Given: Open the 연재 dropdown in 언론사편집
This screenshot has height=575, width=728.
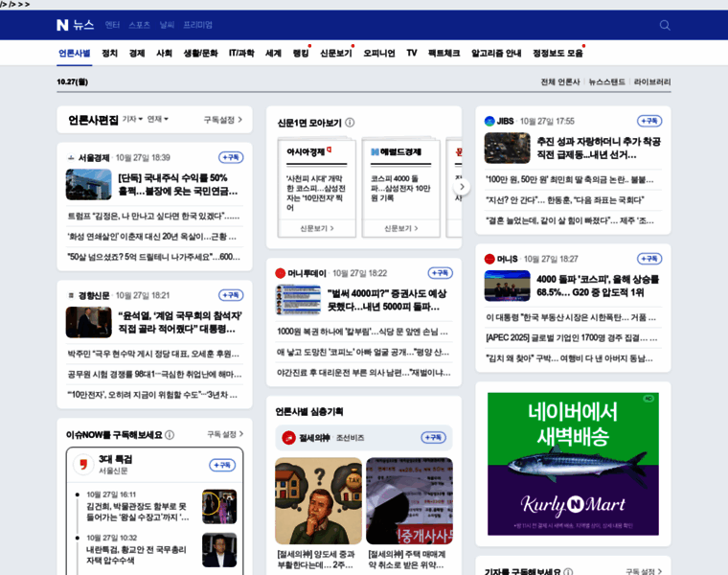Looking at the screenshot, I should pyautogui.click(x=158, y=120).
